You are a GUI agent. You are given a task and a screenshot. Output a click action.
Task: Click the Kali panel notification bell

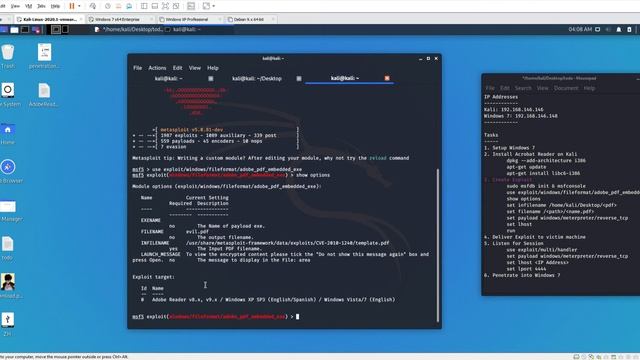pos(619,29)
